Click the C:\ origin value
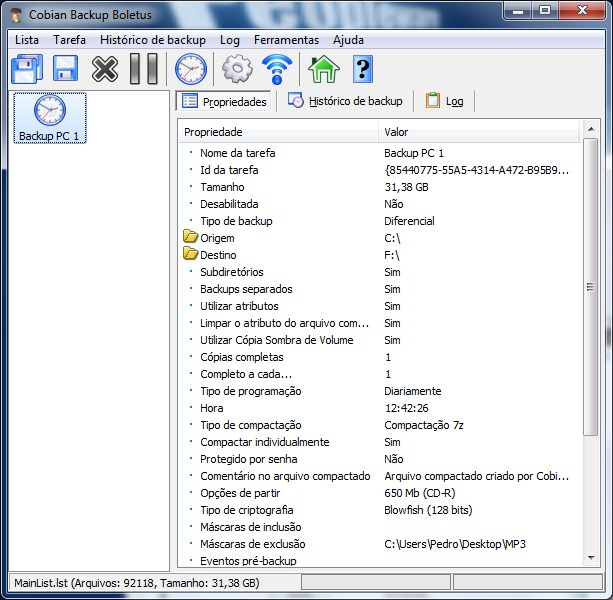This screenshot has height=600, width=613. (392, 238)
